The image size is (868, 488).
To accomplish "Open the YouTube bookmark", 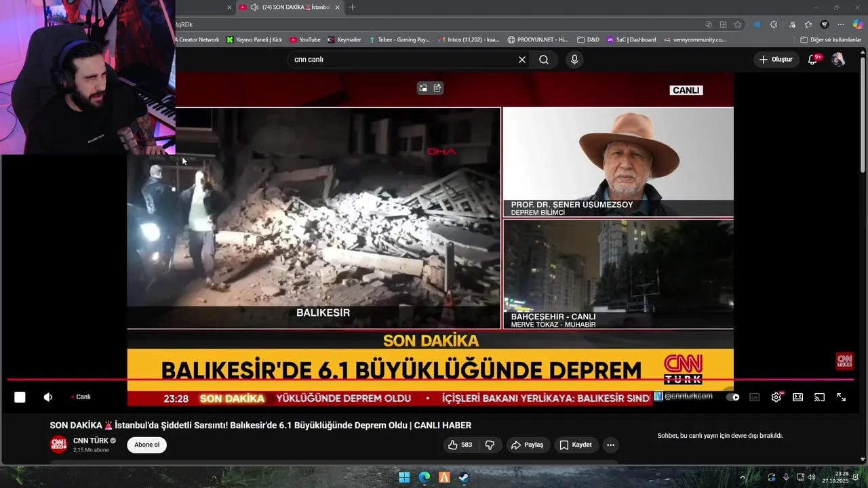I will click(x=305, y=40).
